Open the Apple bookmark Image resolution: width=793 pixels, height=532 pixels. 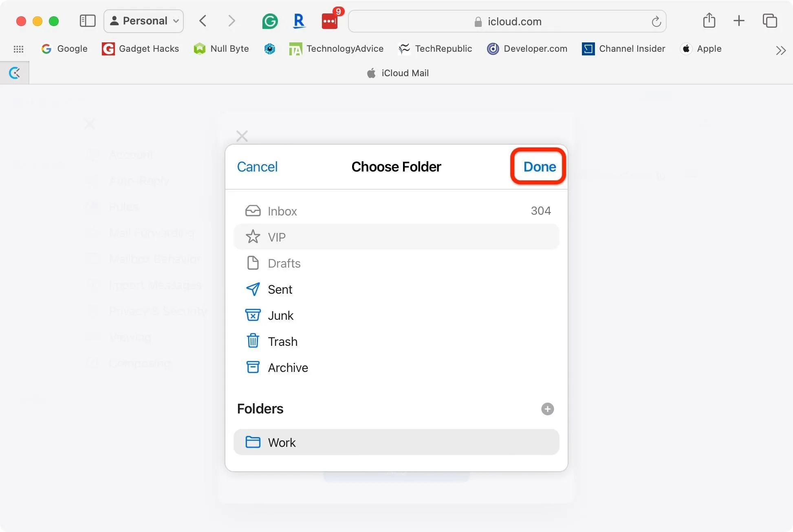pos(701,48)
